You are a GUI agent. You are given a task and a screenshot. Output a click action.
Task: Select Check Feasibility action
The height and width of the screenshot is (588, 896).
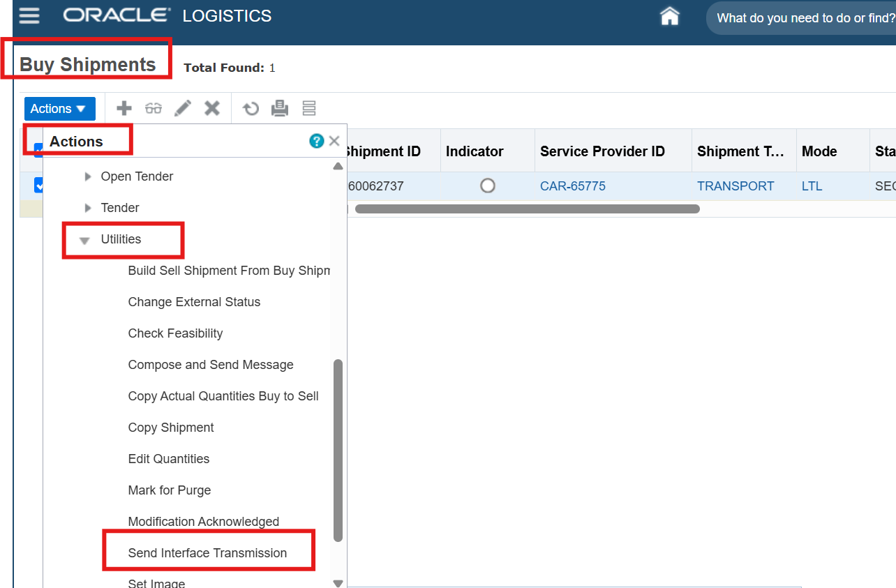175,333
